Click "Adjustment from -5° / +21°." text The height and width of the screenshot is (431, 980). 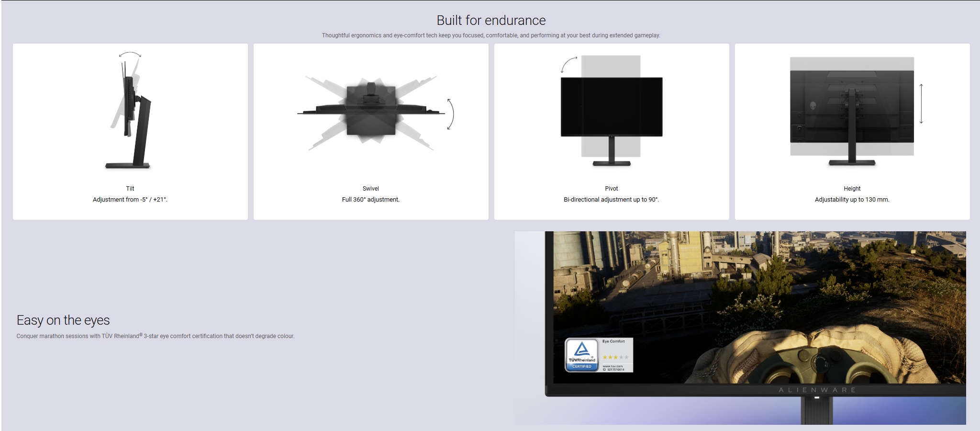[x=130, y=200]
